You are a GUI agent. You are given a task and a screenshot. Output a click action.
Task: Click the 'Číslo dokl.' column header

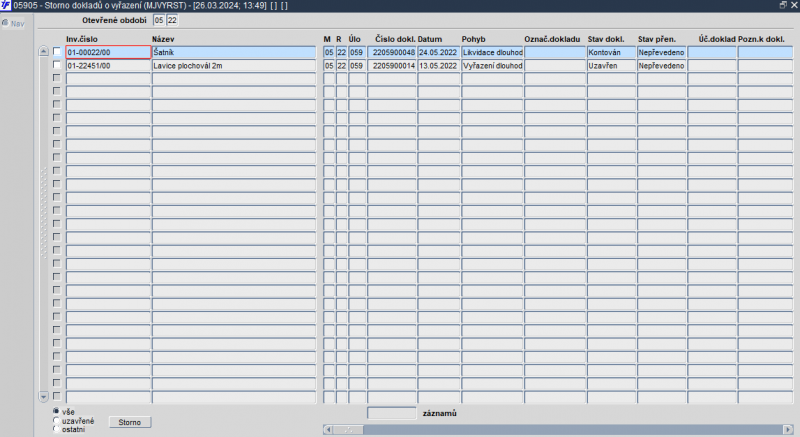[395, 39]
